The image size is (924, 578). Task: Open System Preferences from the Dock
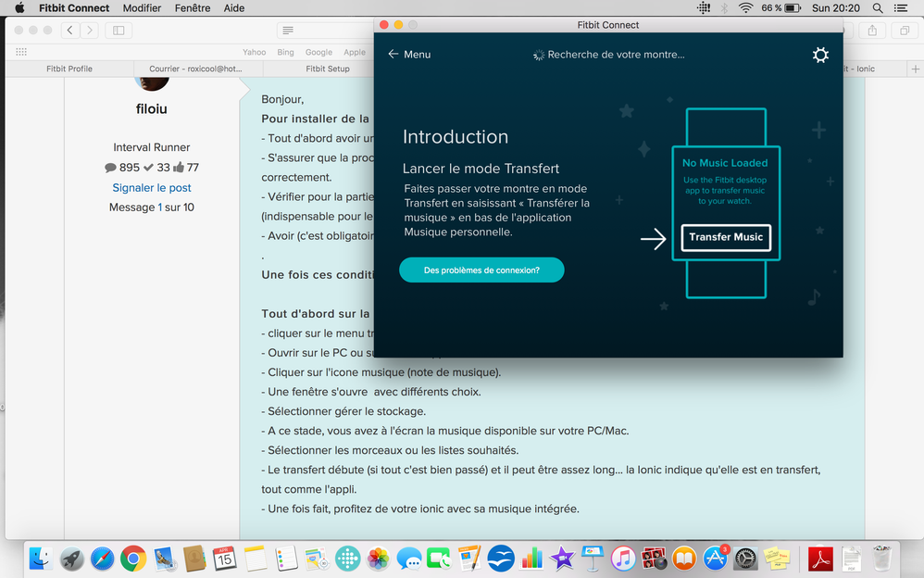pyautogui.click(x=745, y=558)
